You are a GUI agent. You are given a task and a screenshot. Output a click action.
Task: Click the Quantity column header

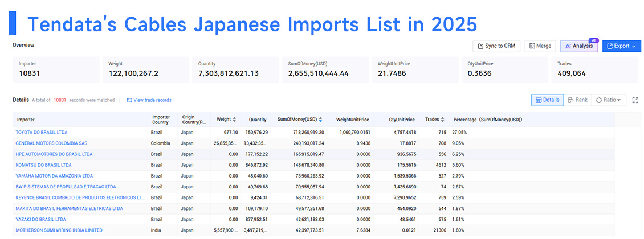point(257,119)
